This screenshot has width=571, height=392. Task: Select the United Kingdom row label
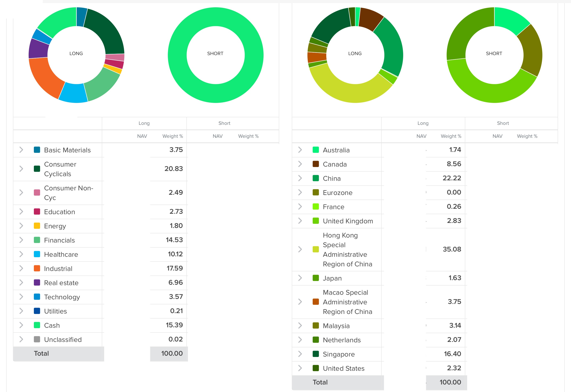click(348, 221)
